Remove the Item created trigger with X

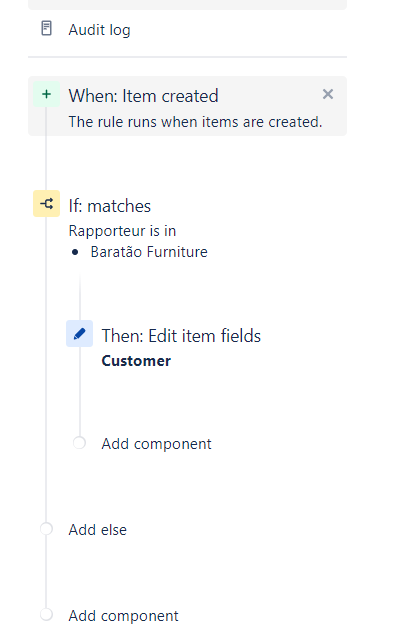328,94
